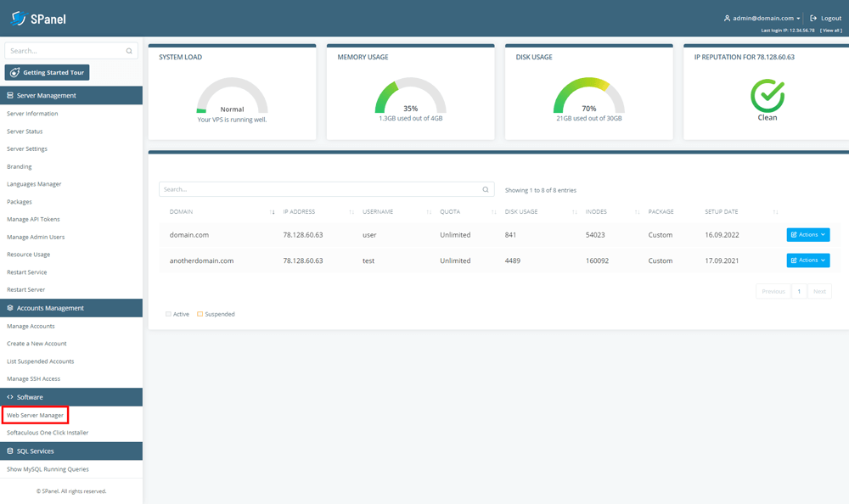
Task: Click the accounts table search magnifier icon
Action: click(486, 189)
